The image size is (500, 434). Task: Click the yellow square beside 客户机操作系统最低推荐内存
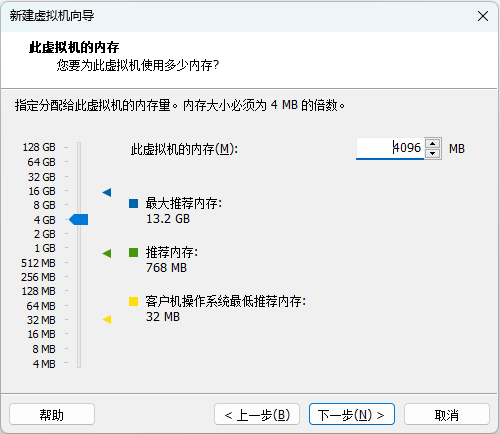click(133, 301)
